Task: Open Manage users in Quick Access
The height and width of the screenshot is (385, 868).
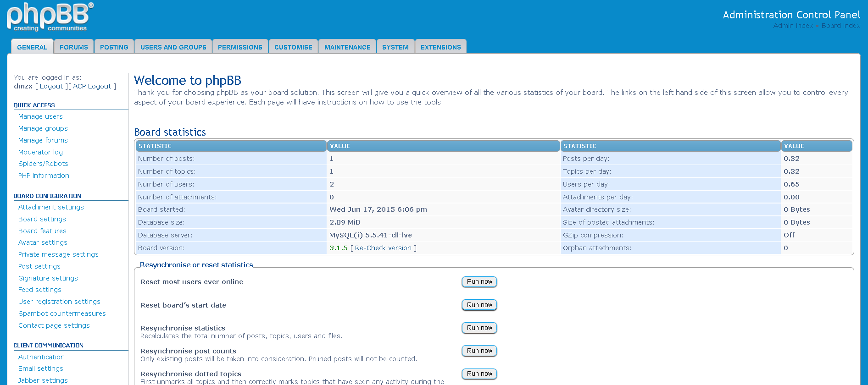Action: pos(40,116)
